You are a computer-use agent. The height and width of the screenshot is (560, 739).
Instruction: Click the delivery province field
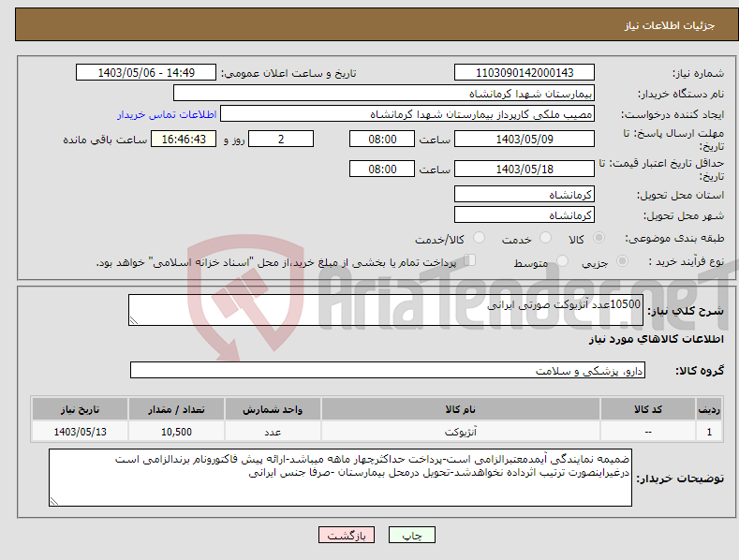click(x=525, y=194)
